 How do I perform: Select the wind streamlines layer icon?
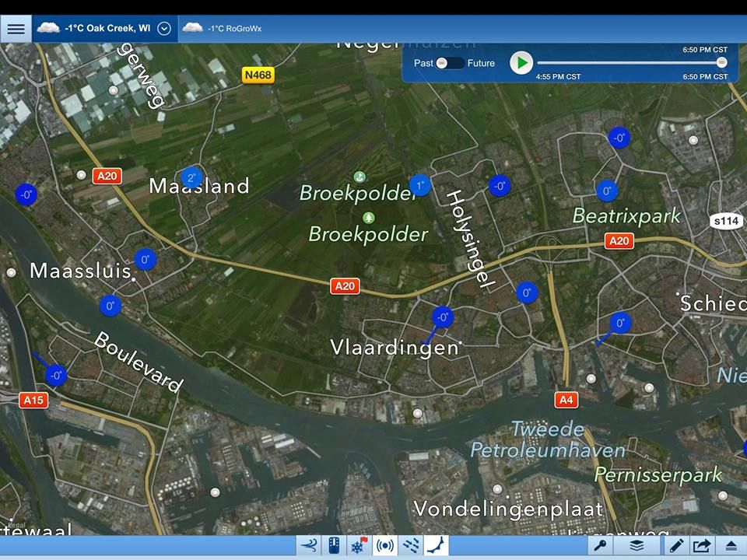click(x=410, y=546)
